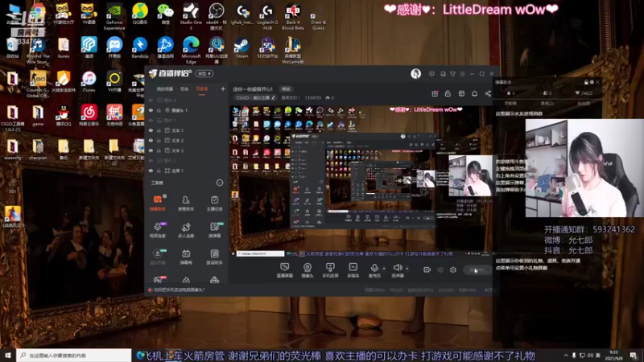The image size is (644, 362).
Task: Open the hamburger menu in title bar
Action: (462, 74)
